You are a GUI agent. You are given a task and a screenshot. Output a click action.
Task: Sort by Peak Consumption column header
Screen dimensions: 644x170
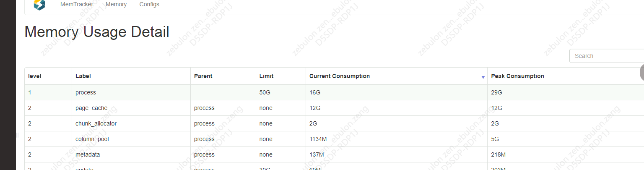(517, 76)
